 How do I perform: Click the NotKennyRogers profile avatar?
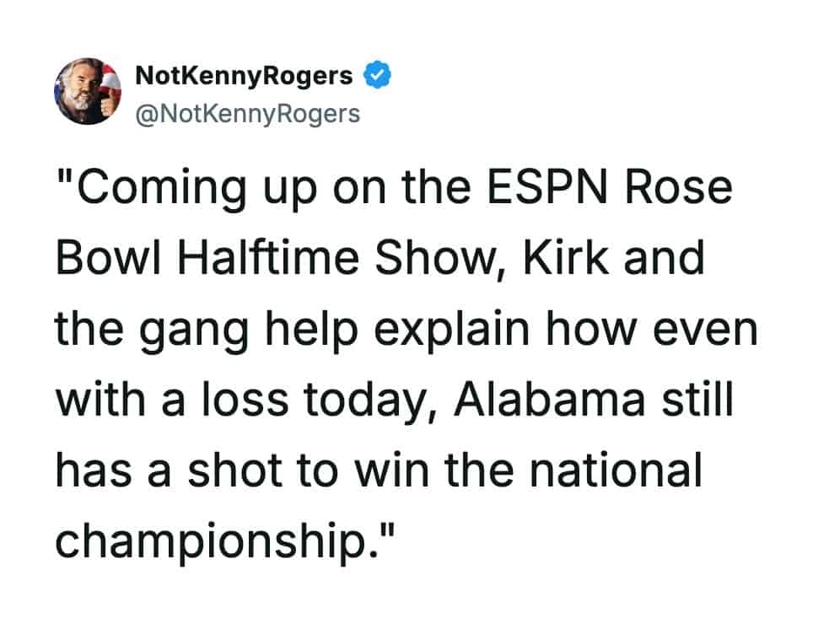pyautogui.click(x=88, y=92)
